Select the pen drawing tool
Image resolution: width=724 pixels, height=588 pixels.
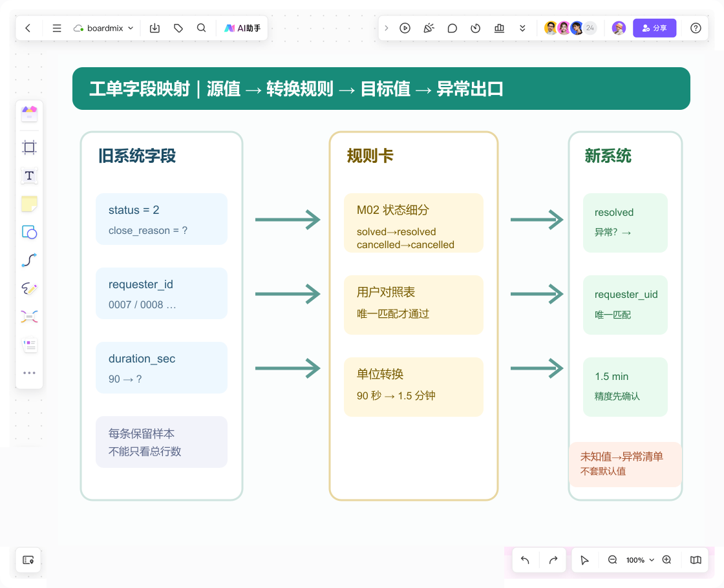29,288
